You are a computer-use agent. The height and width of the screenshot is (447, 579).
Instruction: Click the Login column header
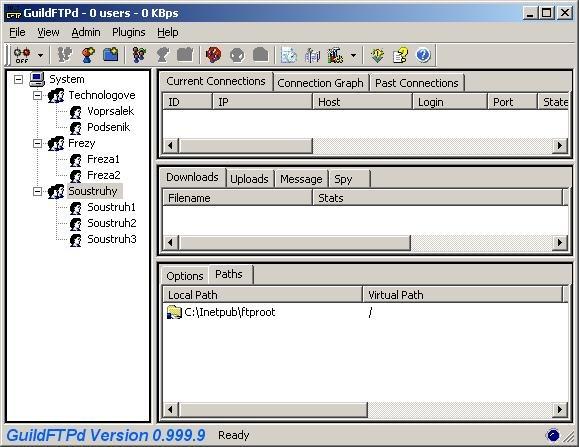tap(450, 102)
